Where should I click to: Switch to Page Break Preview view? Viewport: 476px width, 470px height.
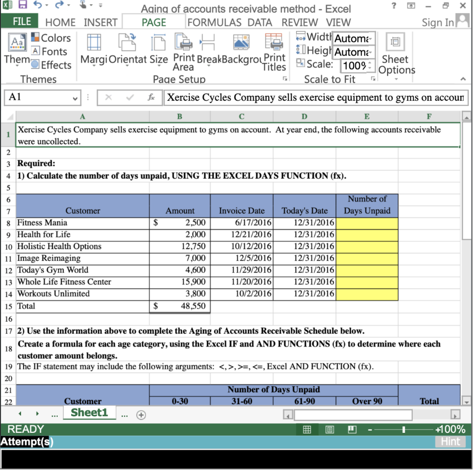352,429
